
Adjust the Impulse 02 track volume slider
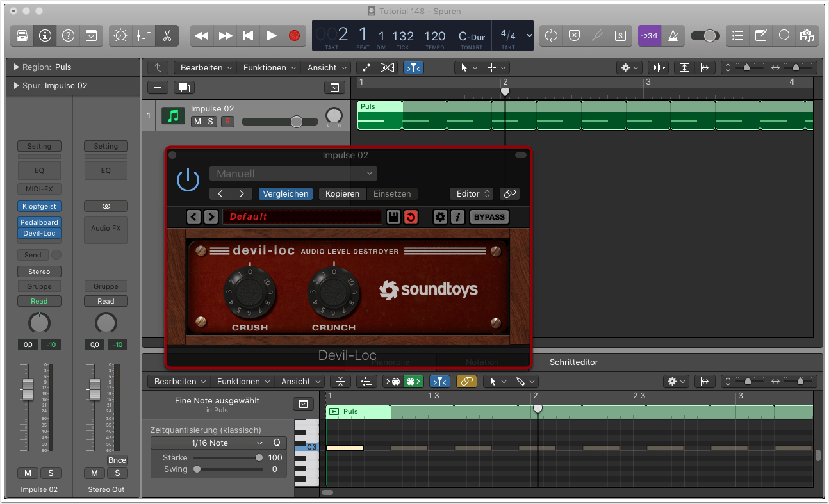tap(296, 122)
